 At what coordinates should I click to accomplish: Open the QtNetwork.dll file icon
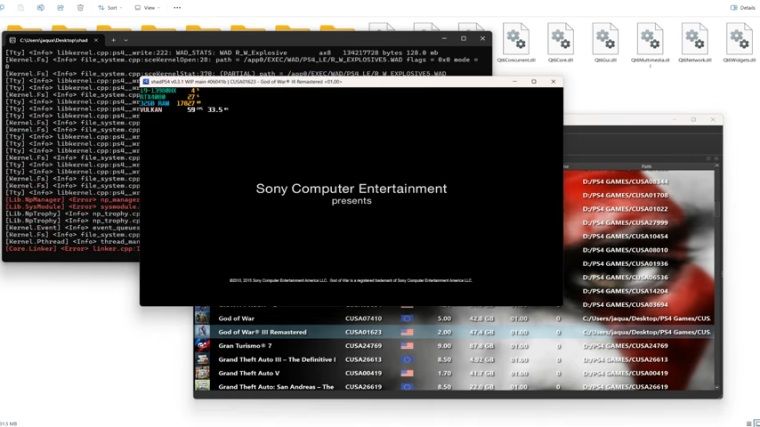695,41
